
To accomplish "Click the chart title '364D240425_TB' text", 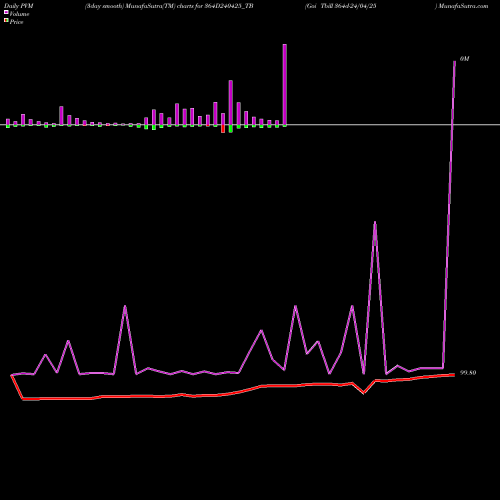I will (x=229, y=6).
